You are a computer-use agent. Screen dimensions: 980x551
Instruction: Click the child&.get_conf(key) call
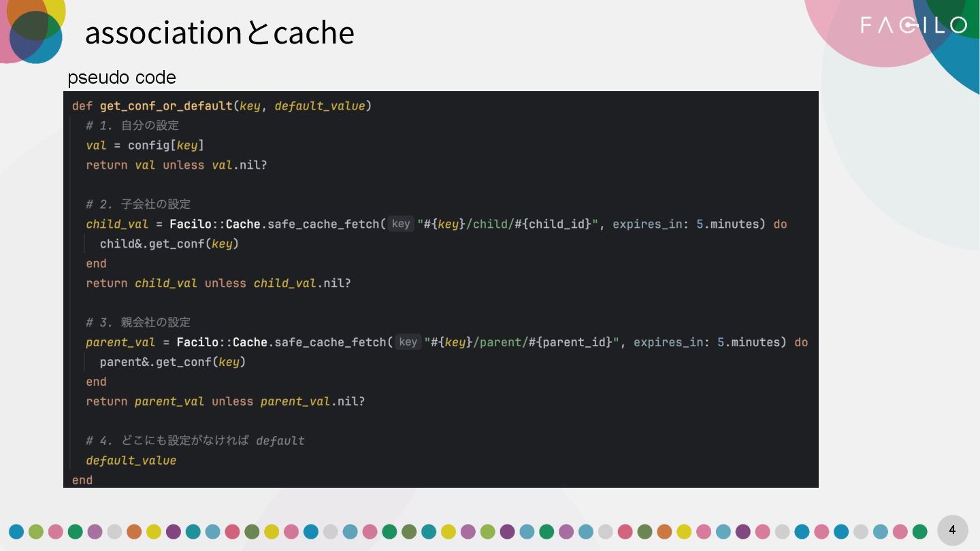tap(169, 244)
